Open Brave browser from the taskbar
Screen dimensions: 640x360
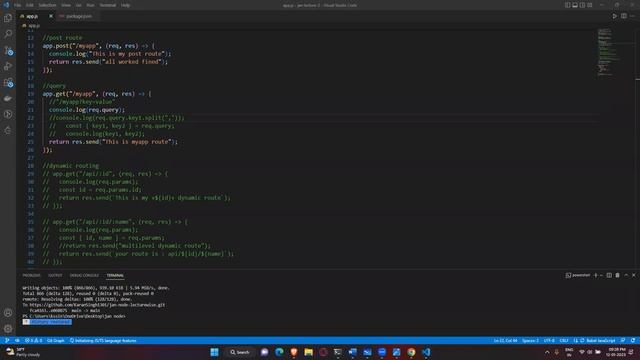(x=294, y=352)
